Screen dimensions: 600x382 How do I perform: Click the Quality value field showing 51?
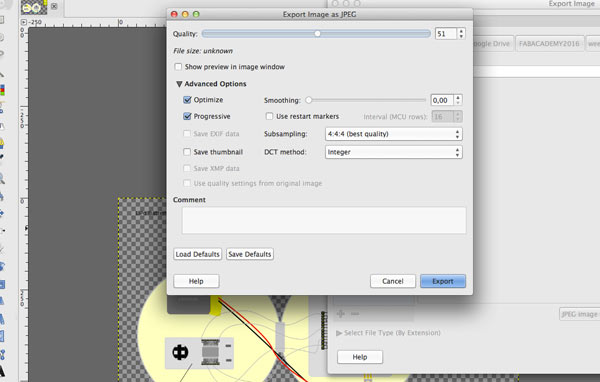click(446, 34)
